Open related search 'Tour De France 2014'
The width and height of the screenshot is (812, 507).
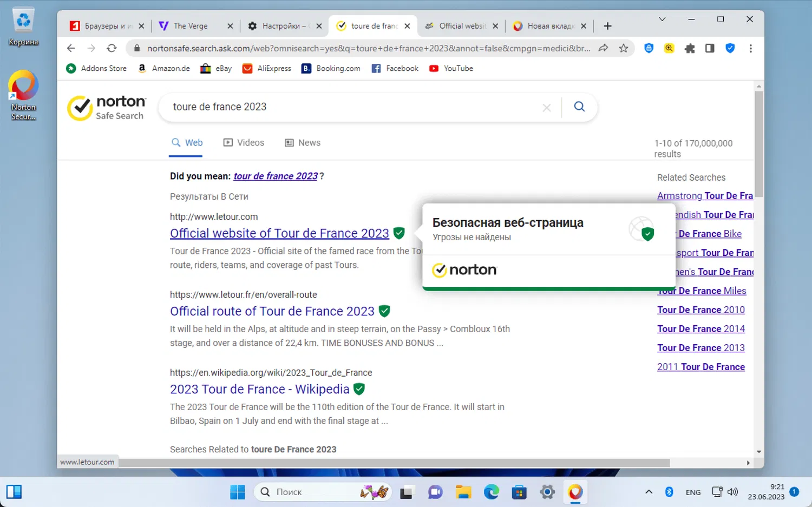click(701, 329)
